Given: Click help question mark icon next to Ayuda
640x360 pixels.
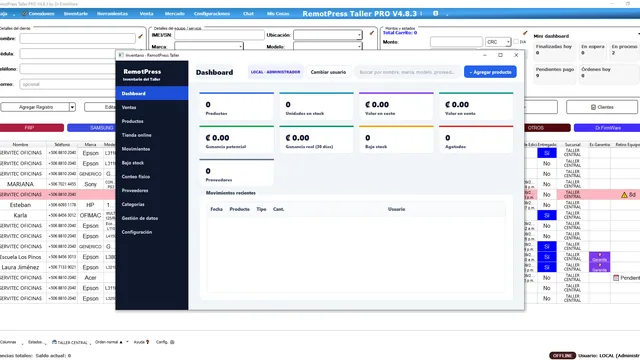Looking at the screenshot, I should click(x=147, y=342).
